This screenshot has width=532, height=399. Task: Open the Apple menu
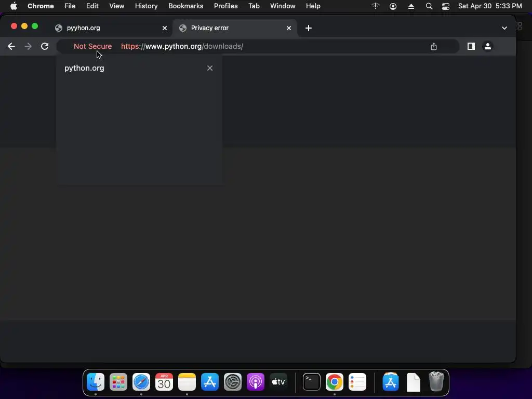(14, 6)
